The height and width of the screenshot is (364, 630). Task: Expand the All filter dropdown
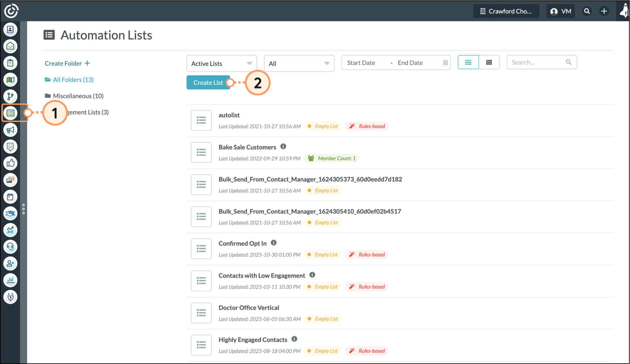(299, 63)
